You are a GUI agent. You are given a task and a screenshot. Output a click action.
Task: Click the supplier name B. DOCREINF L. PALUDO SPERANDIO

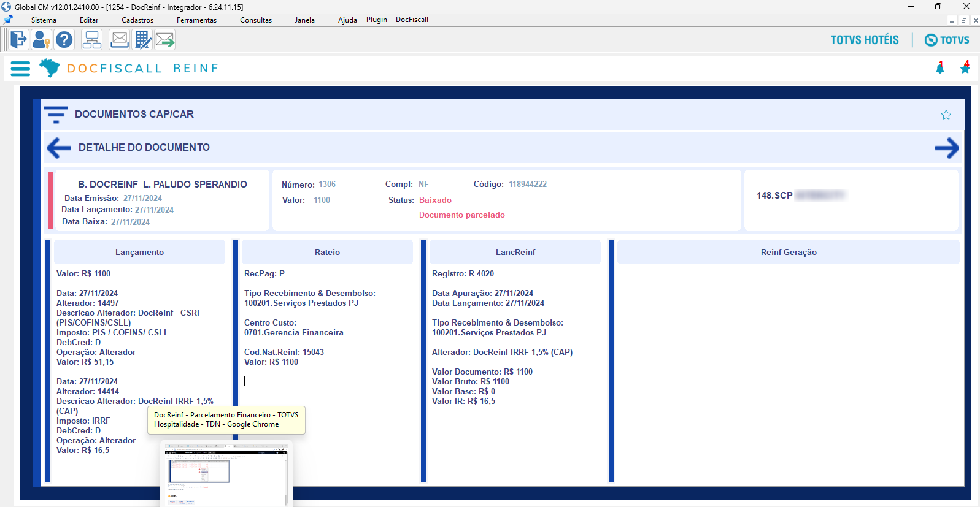(163, 185)
